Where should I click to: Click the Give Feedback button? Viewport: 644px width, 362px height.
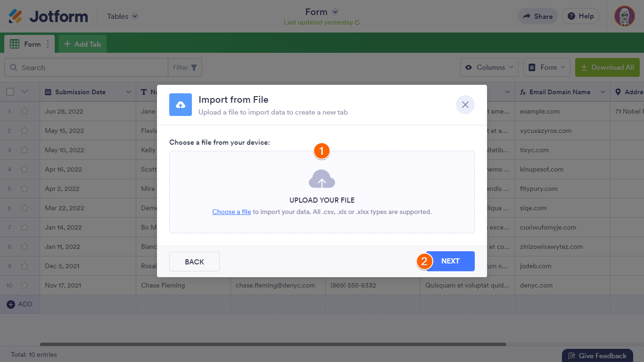coord(597,356)
